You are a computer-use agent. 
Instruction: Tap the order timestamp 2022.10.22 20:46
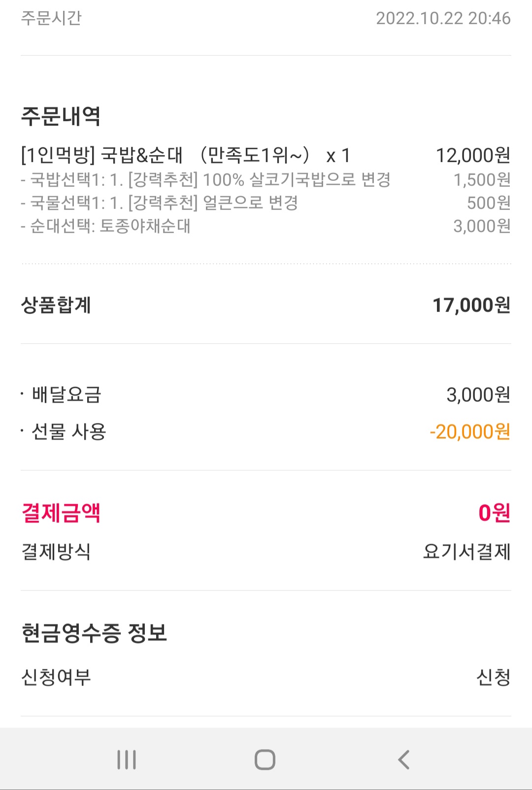[x=443, y=18]
